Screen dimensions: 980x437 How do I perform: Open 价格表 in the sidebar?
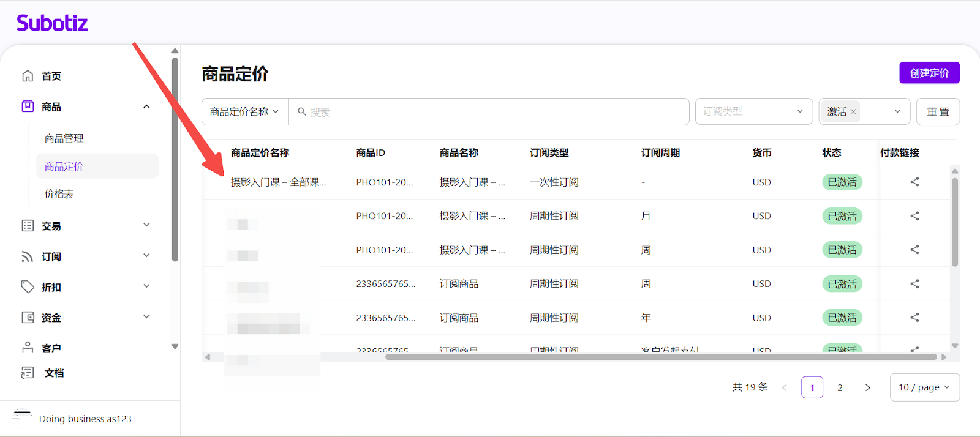tap(59, 194)
